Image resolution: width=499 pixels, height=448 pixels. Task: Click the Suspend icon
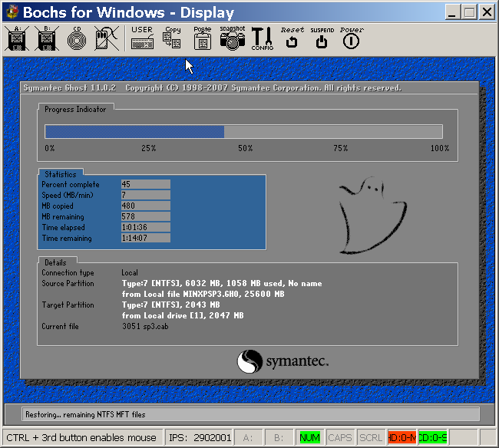[x=322, y=38]
